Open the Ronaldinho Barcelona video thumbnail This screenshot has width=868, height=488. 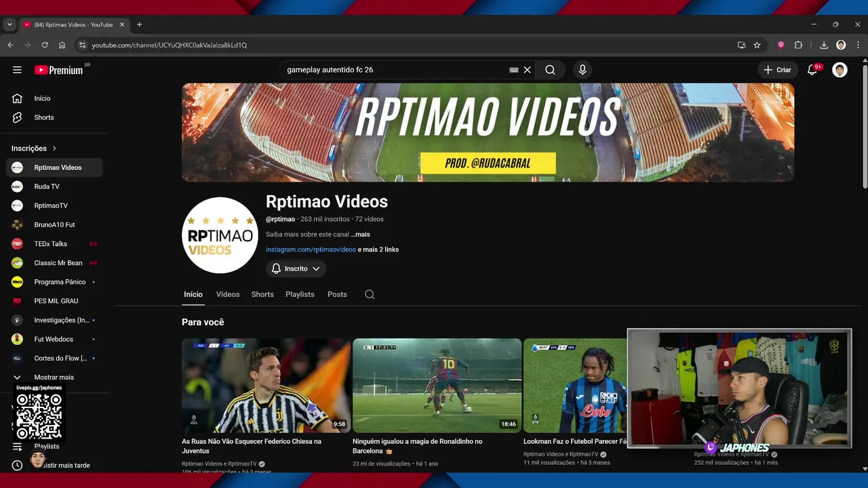pyautogui.click(x=437, y=386)
